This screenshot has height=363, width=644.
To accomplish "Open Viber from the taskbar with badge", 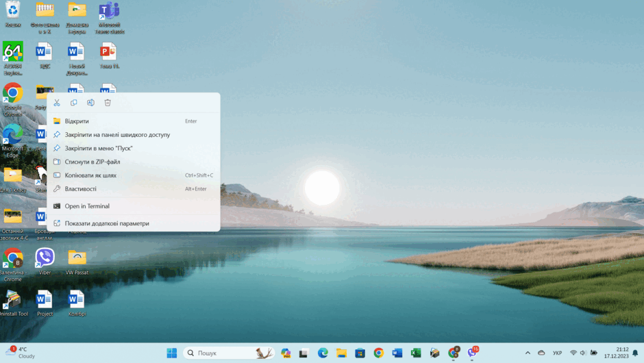I will point(473,352).
